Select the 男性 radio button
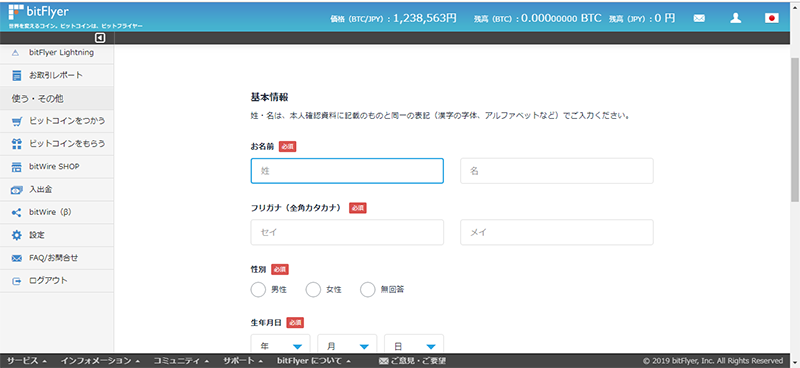Image resolution: width=800 pixels, height=368 pixels. coord(258,289)
